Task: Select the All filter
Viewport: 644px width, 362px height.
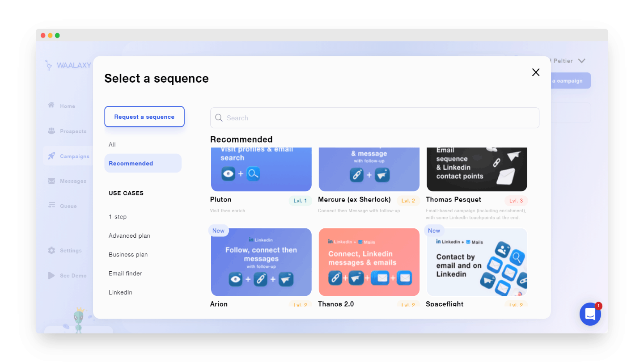Action: pos(112,144)
